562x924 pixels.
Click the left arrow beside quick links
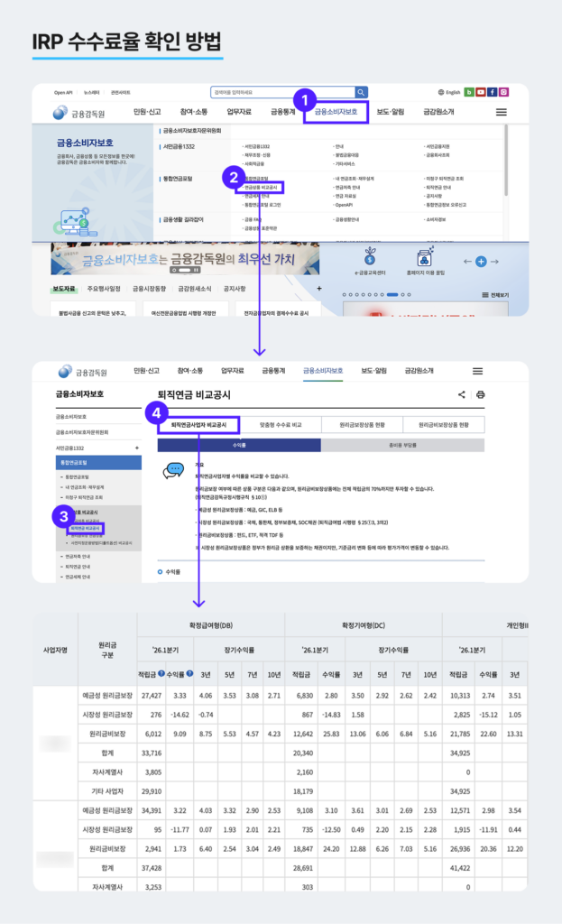(467, 261)
